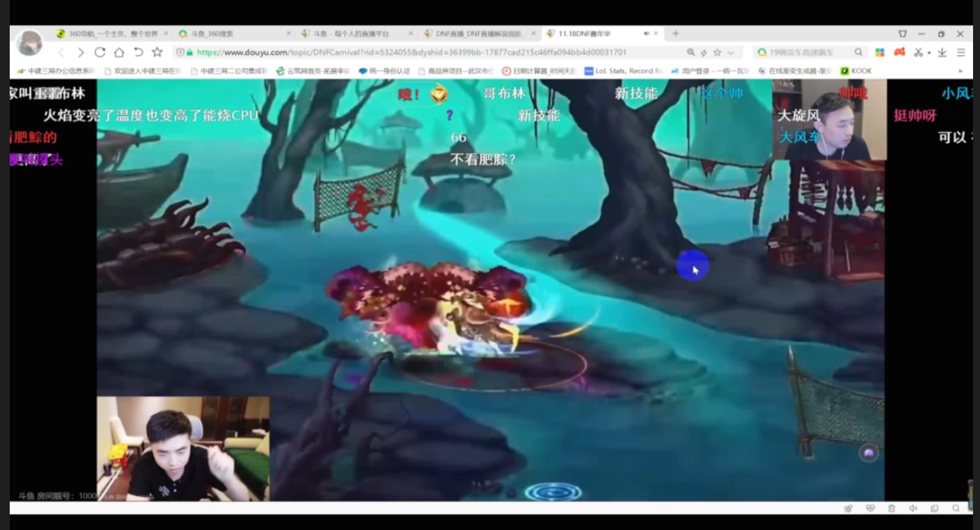Open a new tab with the plus button
The width and height of the screenshot is (980, 530).
[x=675, y=33]
